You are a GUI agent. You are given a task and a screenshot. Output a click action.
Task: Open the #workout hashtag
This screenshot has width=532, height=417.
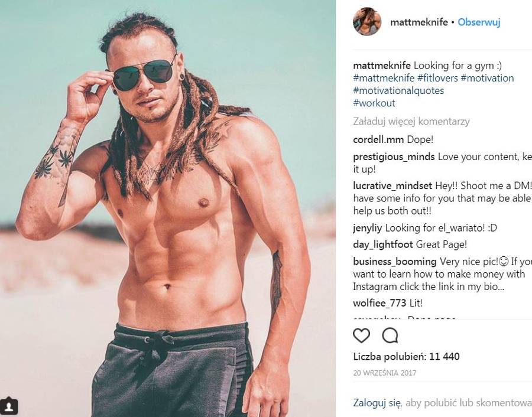click(x=374, y=103)
